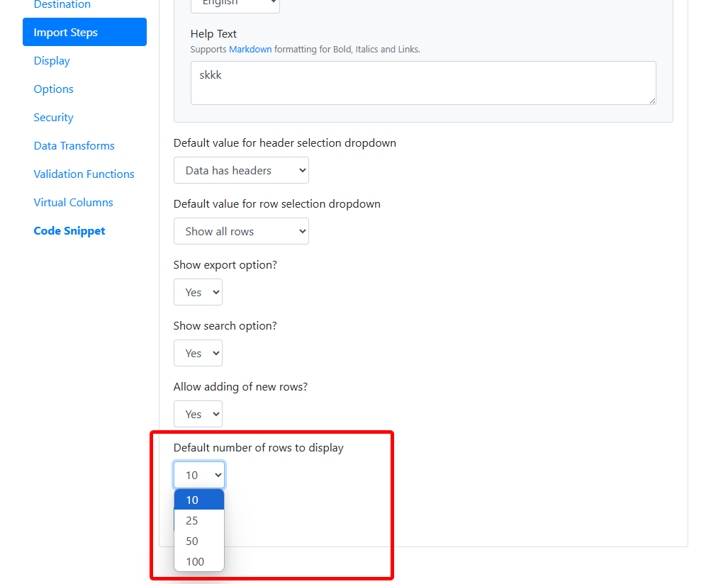Choose 50 rows from the list
The width and height of the screenshot is (728, 584).
(199, 541)
